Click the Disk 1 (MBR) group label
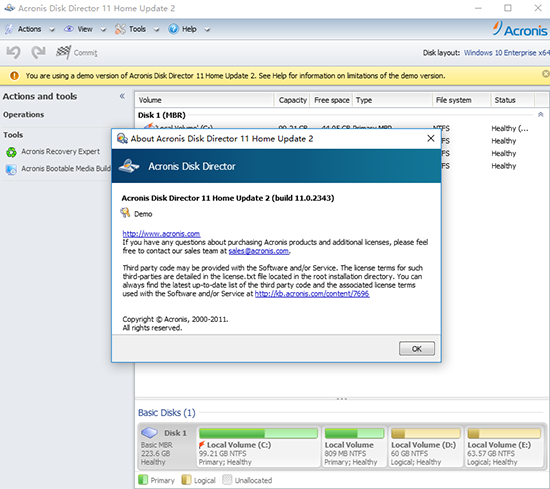Viewport: 550px width, 489px height. [162, 115]
